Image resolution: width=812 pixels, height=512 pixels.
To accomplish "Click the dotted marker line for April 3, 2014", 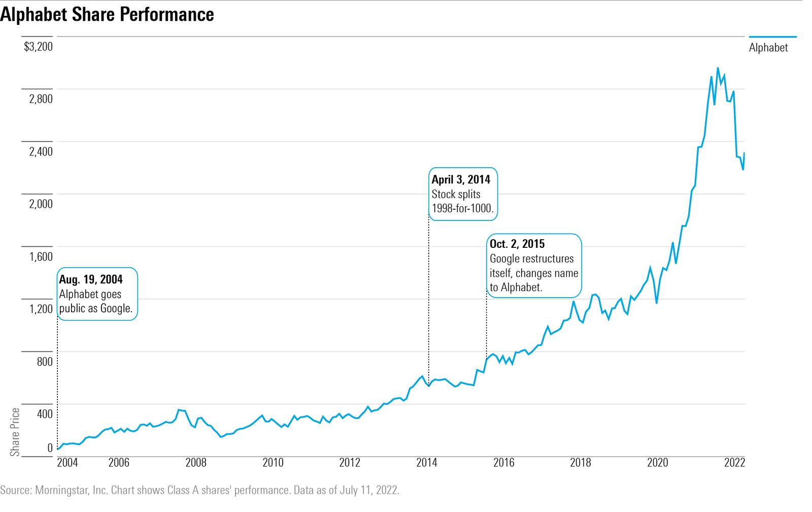I will [x=429, y=305].
